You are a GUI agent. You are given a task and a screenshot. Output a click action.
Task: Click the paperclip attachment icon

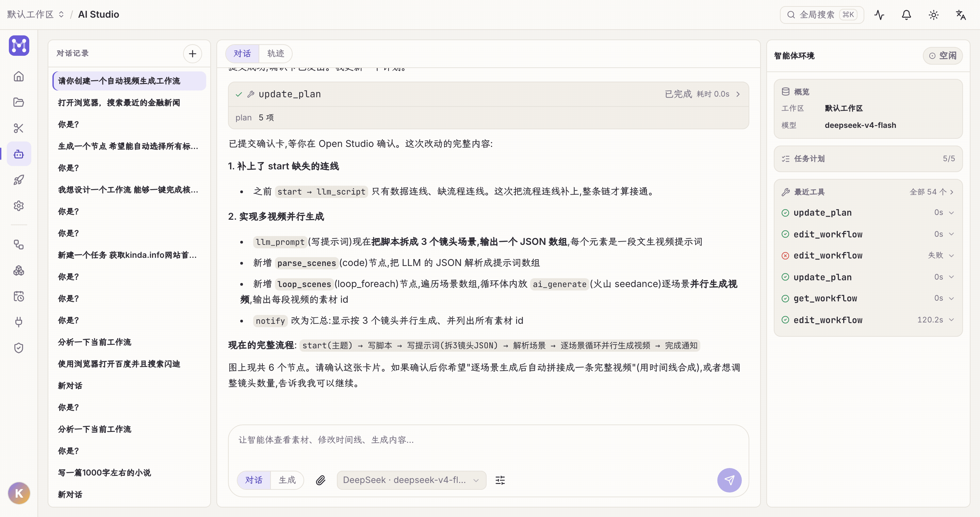(321, 480)
